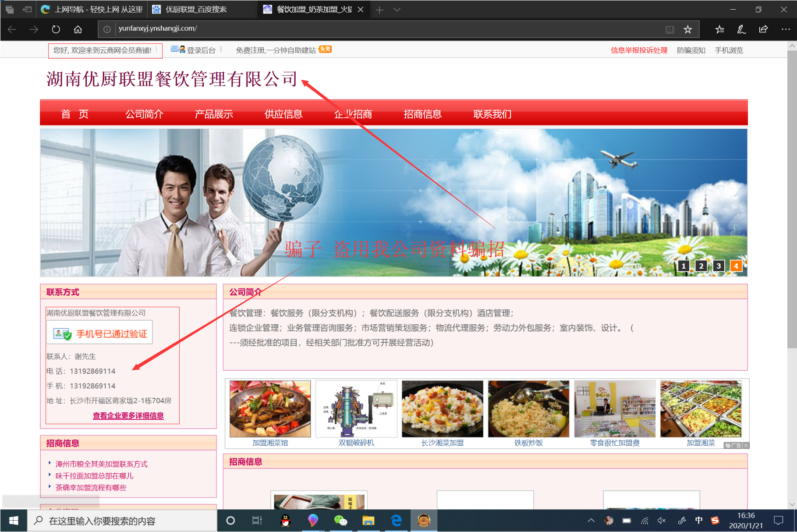Screen dimensions: 797x532
Task: Add page to favorites star icon
Action: 687,29
